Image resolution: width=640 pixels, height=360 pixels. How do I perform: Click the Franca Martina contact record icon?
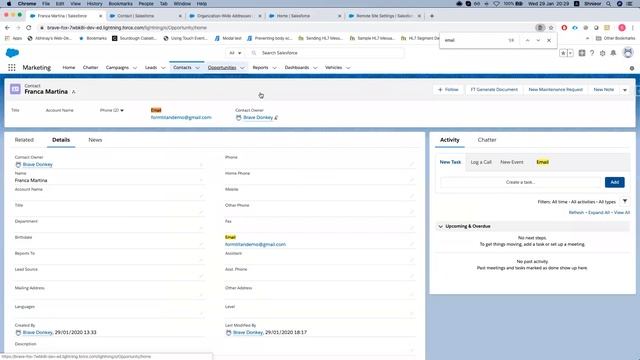coord(15,89)
